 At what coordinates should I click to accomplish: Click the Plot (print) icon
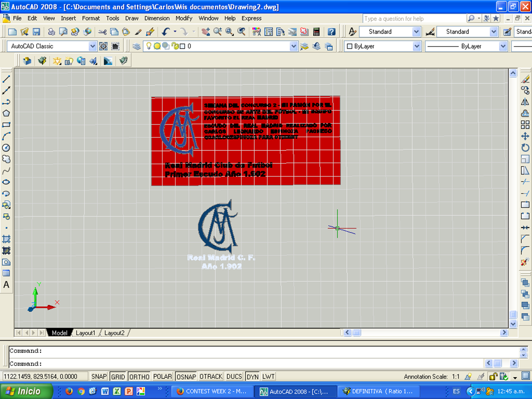pos(51,32)
